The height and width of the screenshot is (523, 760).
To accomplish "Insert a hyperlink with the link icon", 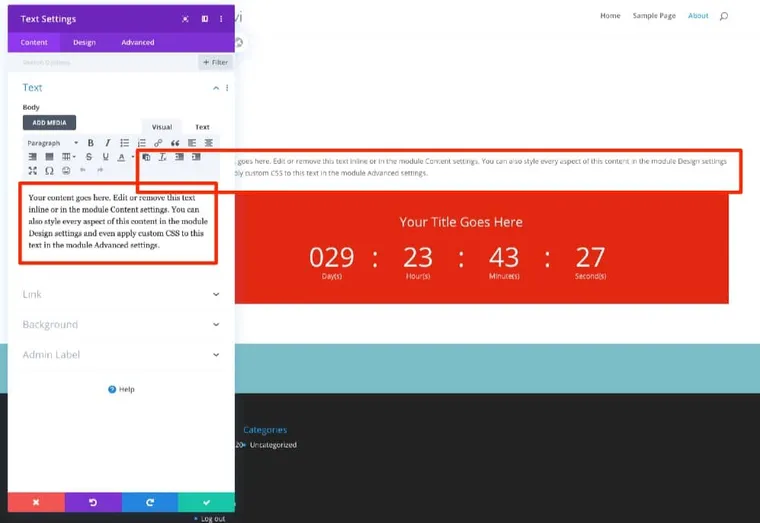I will pos(158,143).
